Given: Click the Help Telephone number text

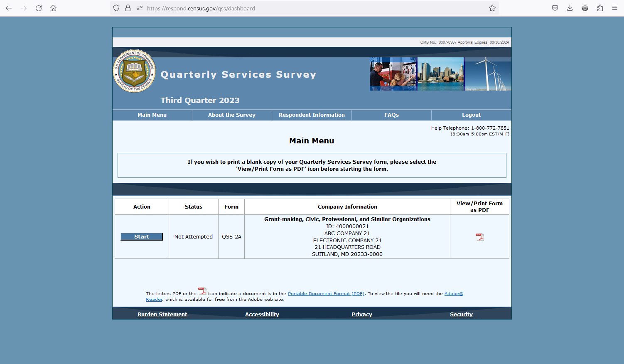Looking at the screenshot, I should click(x=470, y=128).
